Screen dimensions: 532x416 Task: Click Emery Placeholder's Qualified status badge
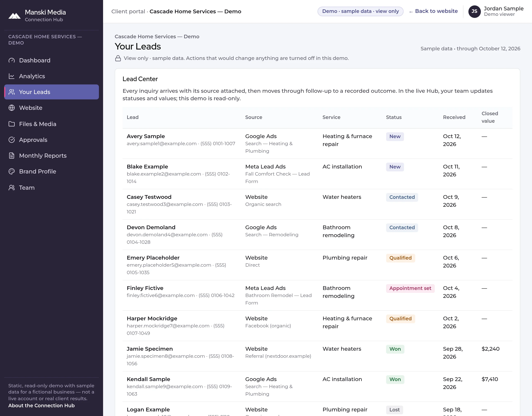coord(400,258)
